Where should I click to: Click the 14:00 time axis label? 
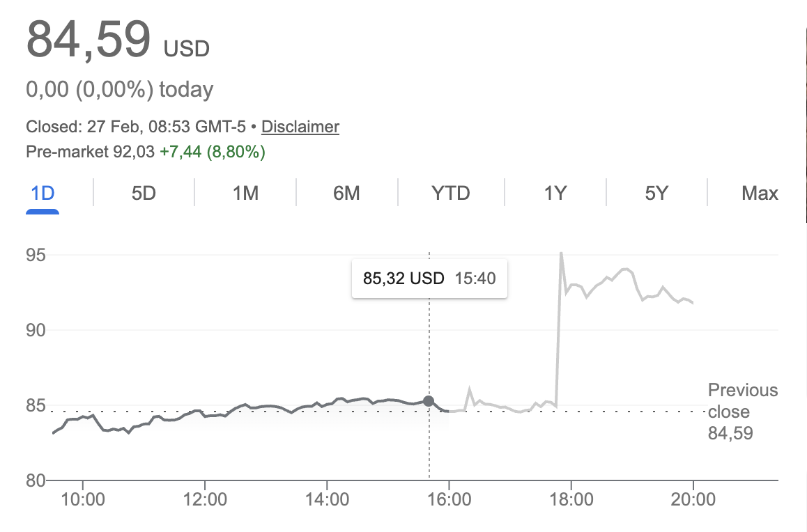(327, 499)
